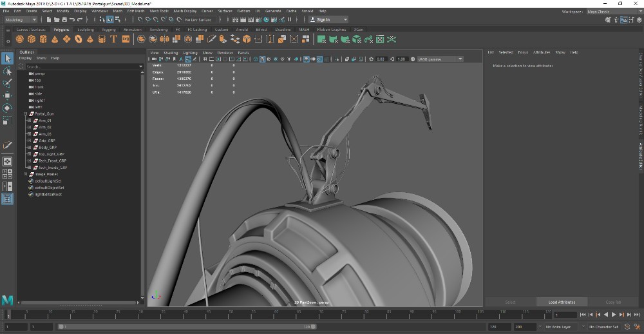644x334 pixels.
Task: Switch to the Rigging shelf tab
Action: click(108, 30)
